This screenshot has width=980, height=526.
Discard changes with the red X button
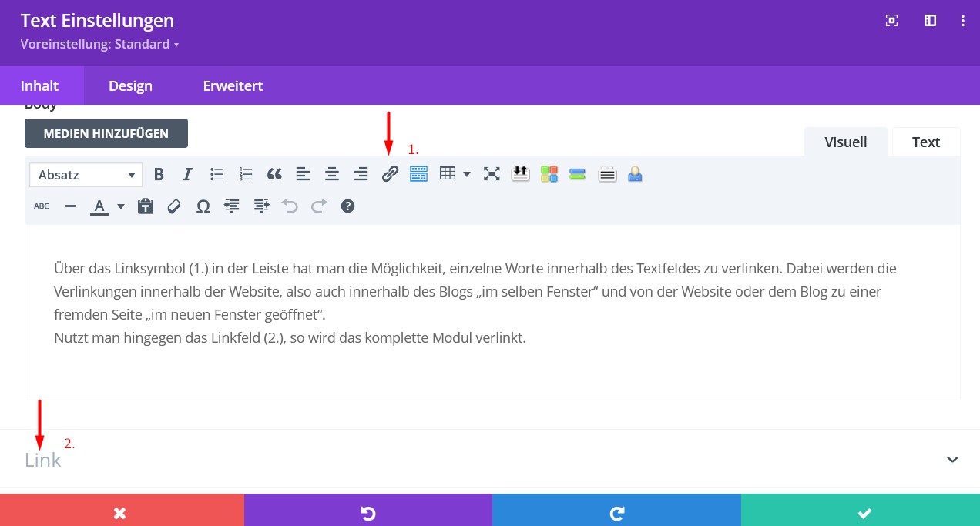pos(122,510)
